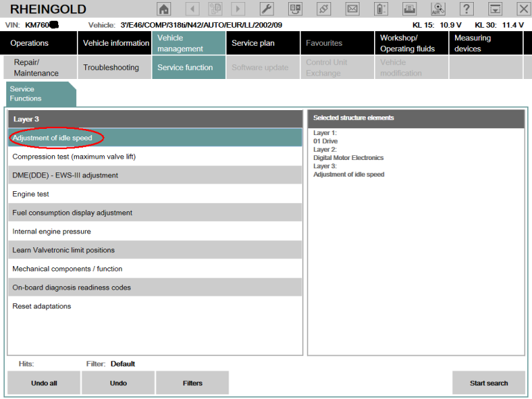532x399 pixels.
Task: Click the Start search button
Action: coord(489,382)
